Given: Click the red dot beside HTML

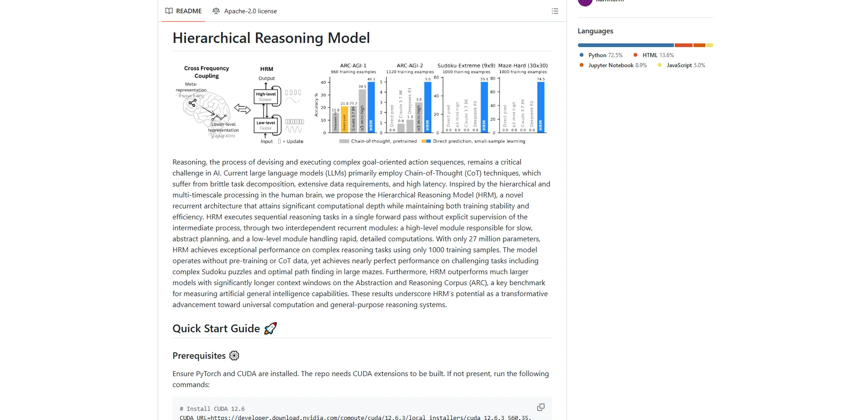Looking at the screenshot, I should [635, 55].
